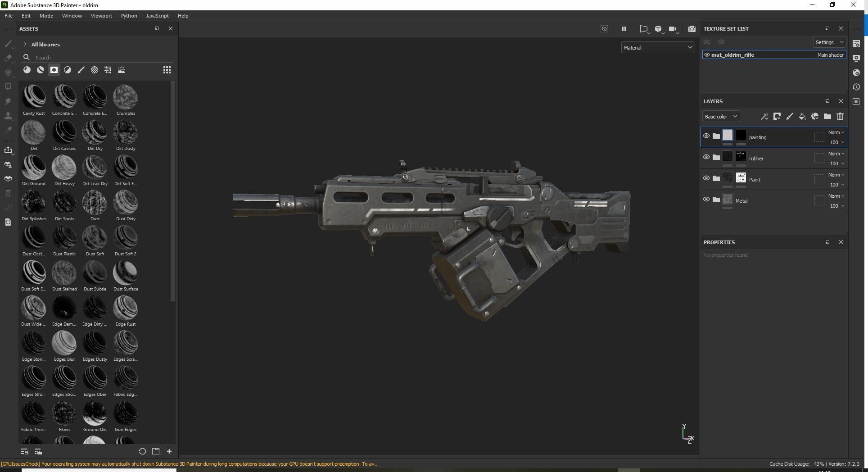This screenshot has height=472, width=868.
Task: Hide the rubber layer
Action: point(706,157)
